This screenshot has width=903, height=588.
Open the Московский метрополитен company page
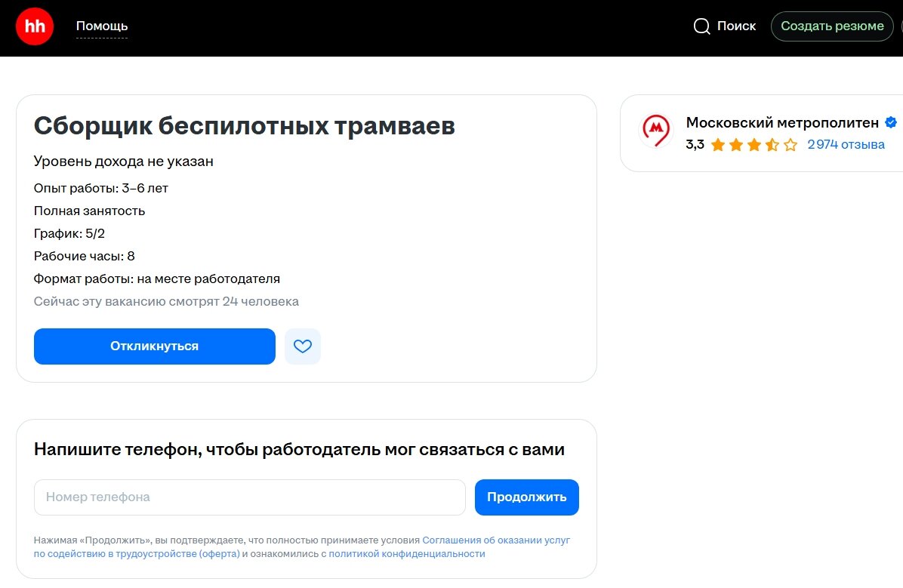[782, 123]
